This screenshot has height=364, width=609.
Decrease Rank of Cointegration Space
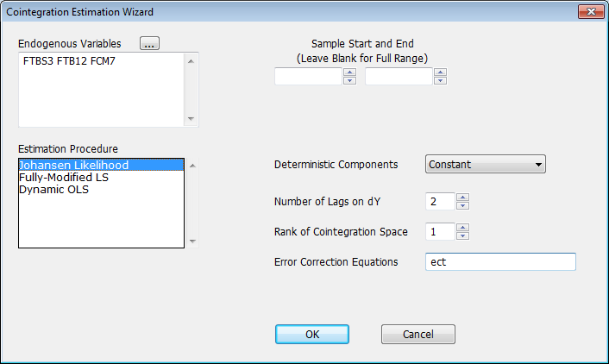click(463, 236)
